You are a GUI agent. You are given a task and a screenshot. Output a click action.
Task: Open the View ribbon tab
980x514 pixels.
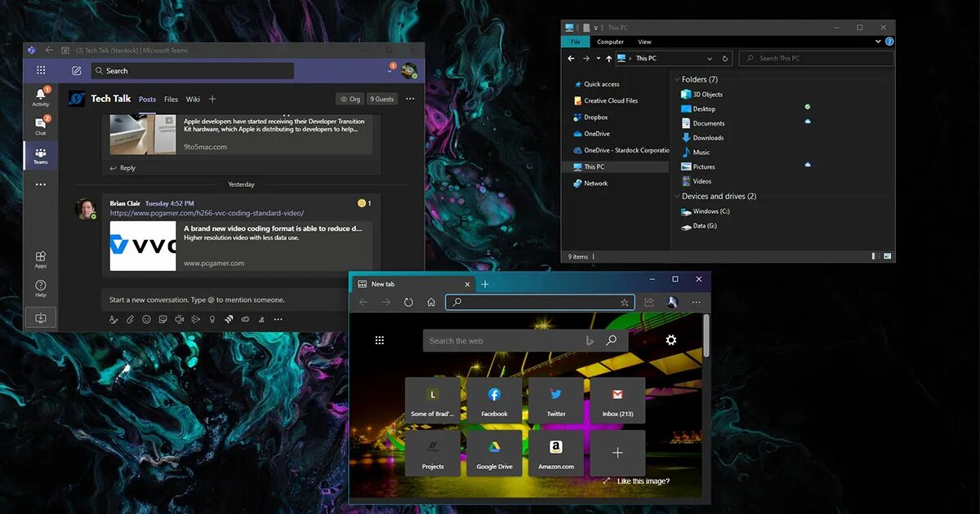(x=644, y=42)
